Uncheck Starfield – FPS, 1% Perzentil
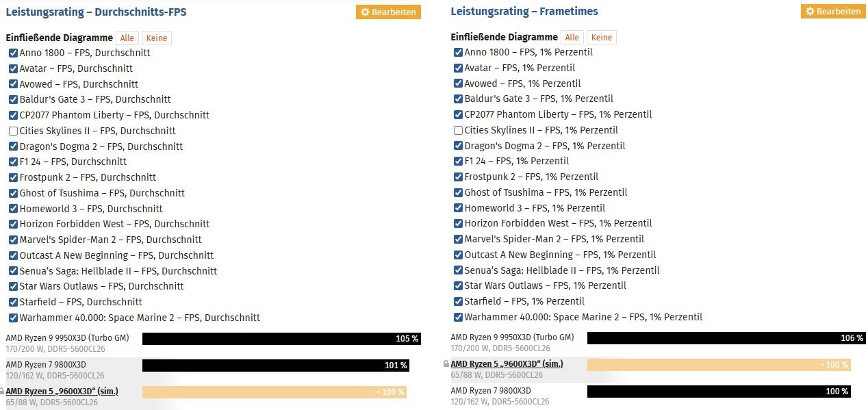Screen dimensions: 868x410 pyautogui.click(x=459, y=301)
